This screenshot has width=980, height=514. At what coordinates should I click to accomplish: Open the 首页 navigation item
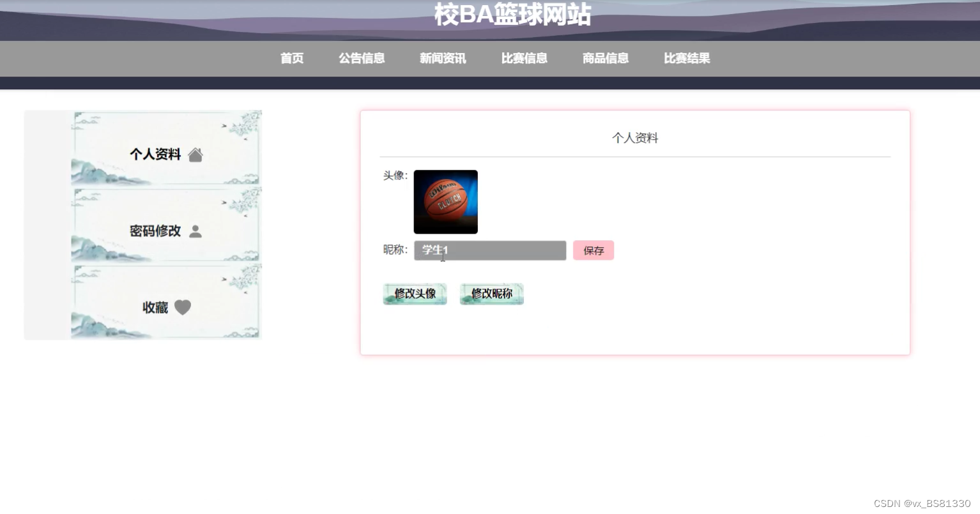tap(292, 58)
